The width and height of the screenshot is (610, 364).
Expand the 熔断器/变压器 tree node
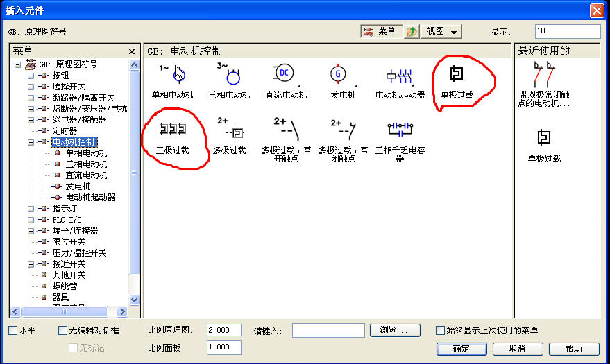point(31,109)
